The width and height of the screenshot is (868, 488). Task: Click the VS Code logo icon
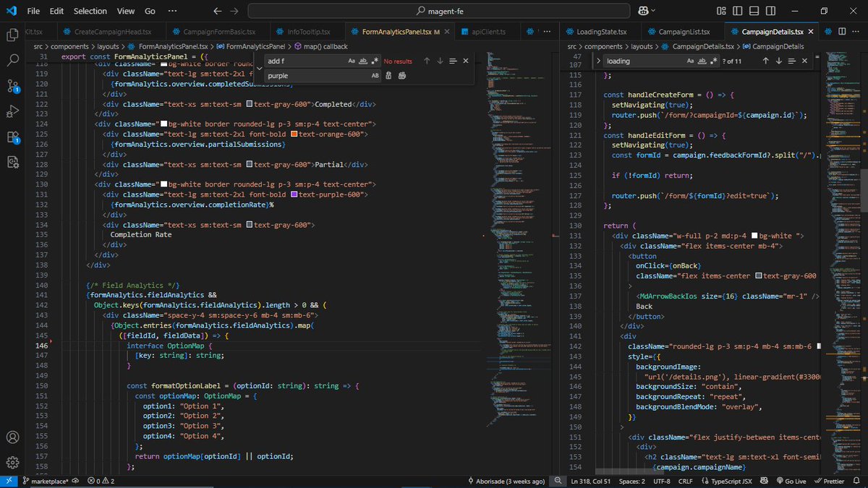pos(11,11)
